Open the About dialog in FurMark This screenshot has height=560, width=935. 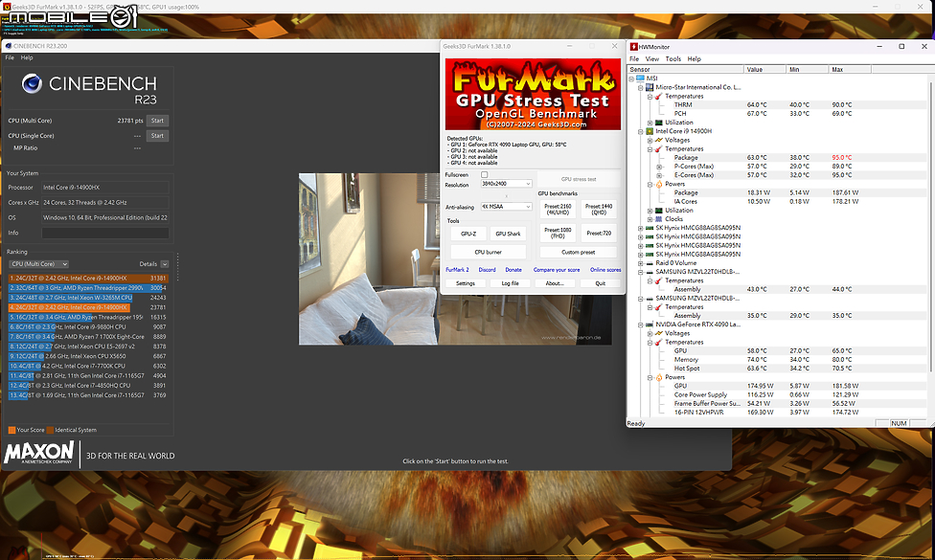click(556, 283)
